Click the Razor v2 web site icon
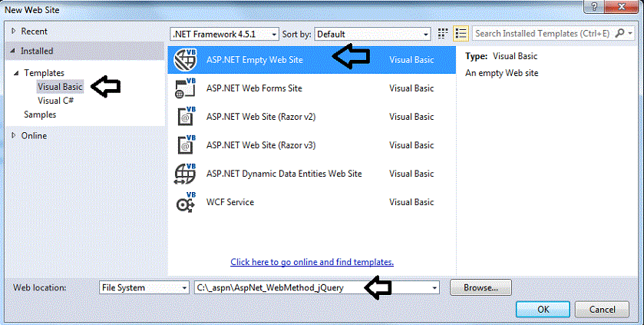 tap(186, 117)
